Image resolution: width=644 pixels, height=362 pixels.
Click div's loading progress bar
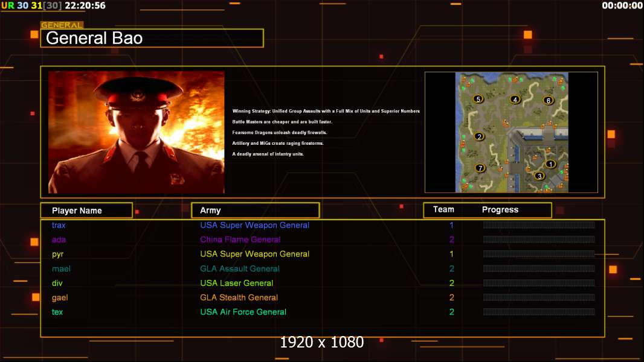539,283
